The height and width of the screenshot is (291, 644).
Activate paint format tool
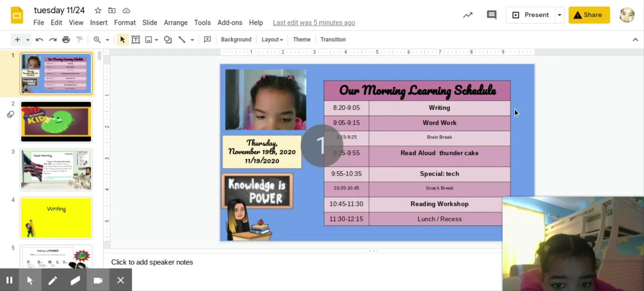(79, 39)
